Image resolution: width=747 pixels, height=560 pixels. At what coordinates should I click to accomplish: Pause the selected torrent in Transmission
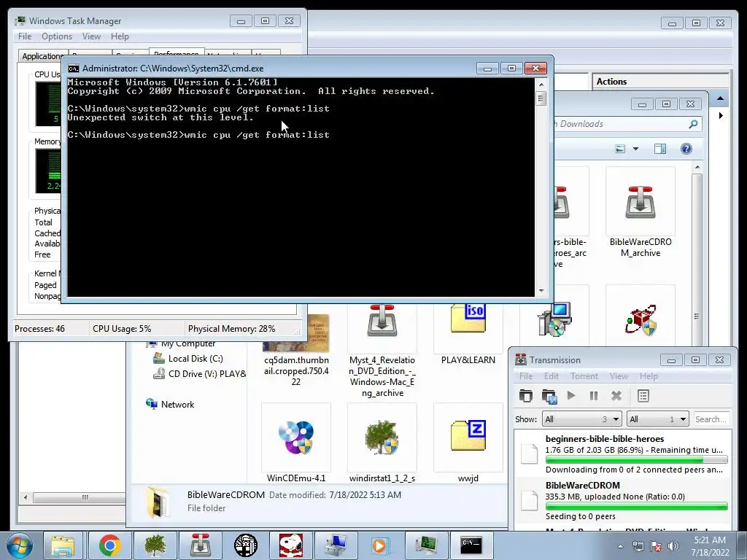coord(594,396)
